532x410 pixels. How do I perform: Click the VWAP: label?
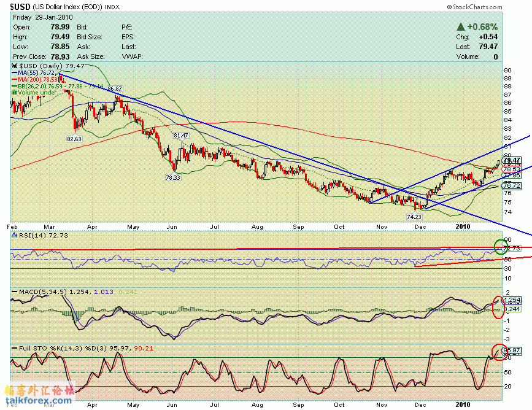(x=132, y=56)
